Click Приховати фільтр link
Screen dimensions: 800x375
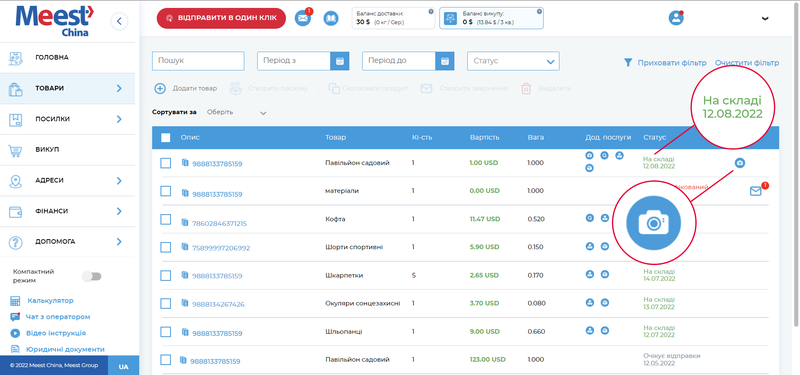coord(672,63)
